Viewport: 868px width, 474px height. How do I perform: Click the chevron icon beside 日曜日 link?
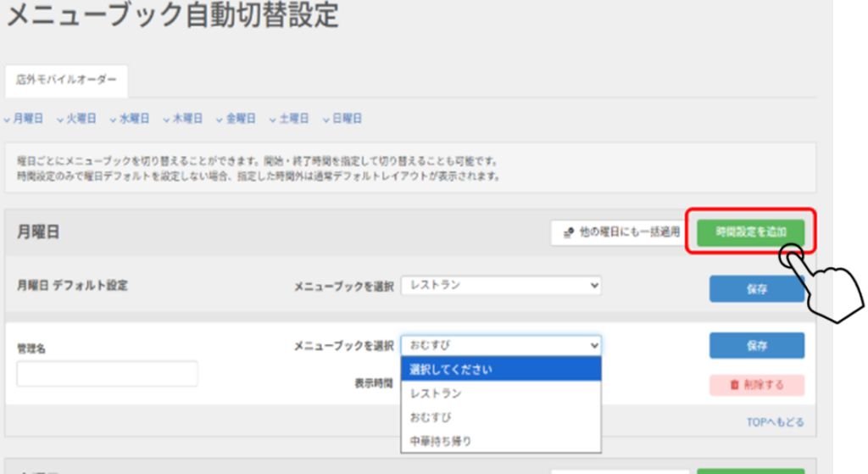pos(325,120)
